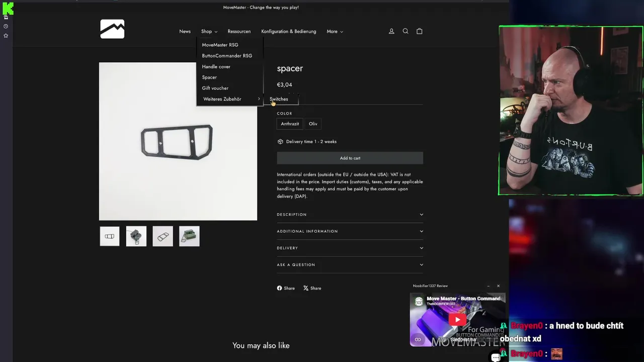Open the shopping cart icon
Screen dimensions: 644x362
[419, 31]
